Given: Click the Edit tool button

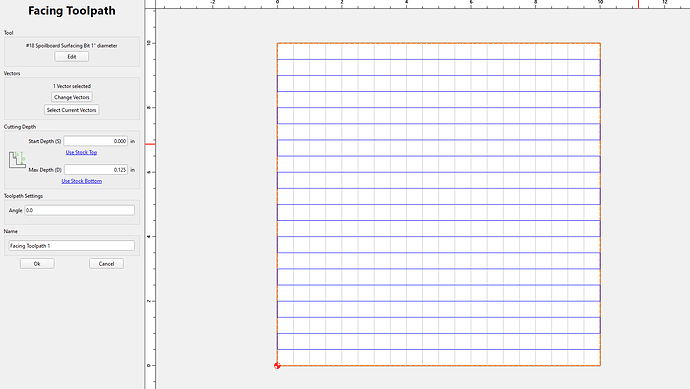Looking at the screenshot, I should (x=72, y=57).
